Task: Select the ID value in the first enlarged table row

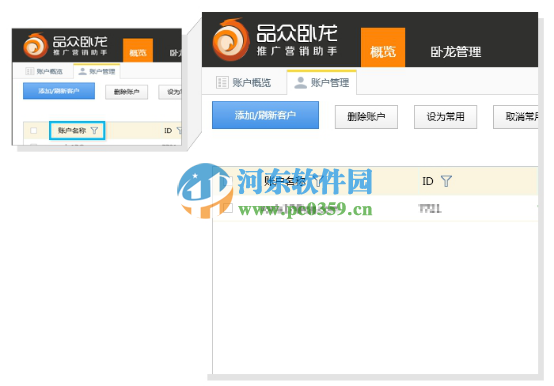Action: coord(430,208)
